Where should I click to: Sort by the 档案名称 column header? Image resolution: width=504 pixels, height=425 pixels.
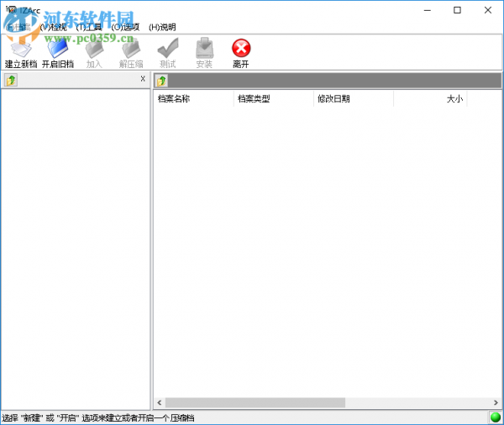193,99
